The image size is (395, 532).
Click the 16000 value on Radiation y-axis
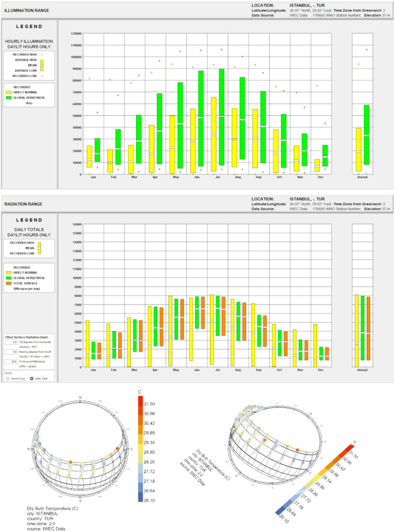point(77,224)
